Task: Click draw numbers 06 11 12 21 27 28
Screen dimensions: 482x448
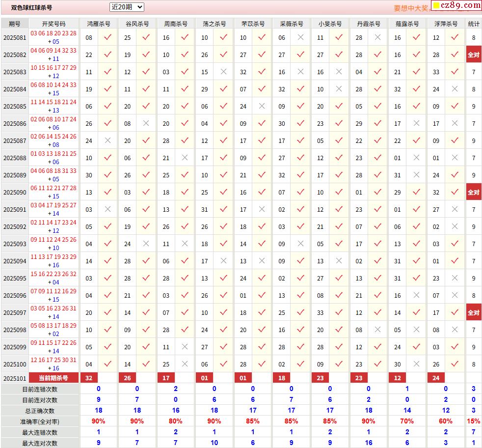Action: tap(54, 188)
